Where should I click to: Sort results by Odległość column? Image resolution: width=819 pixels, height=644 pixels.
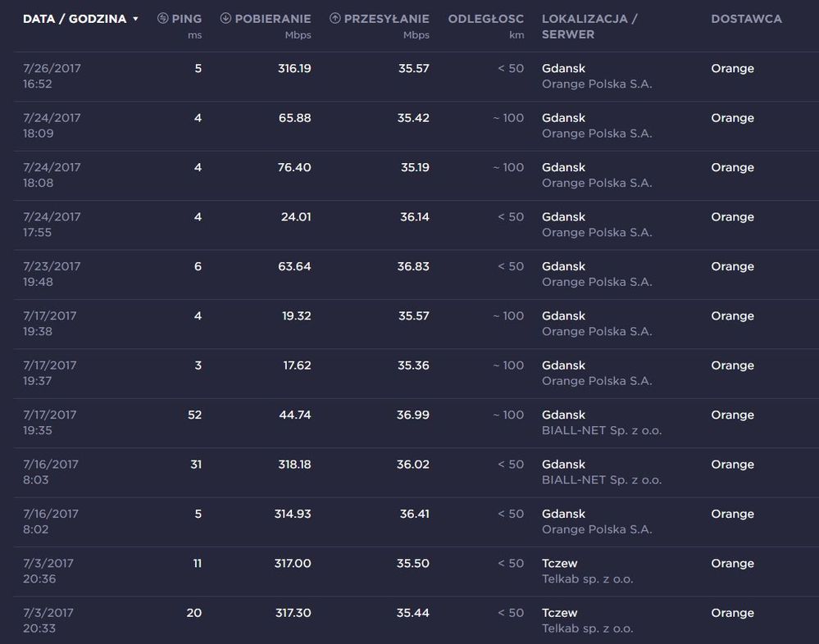coord(485,19)
